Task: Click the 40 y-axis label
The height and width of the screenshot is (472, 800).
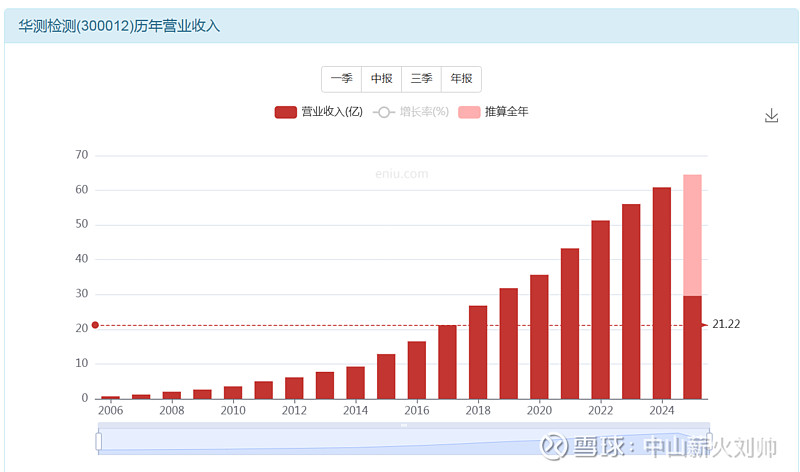Action: pyautogui.click(x=82, y=259)
